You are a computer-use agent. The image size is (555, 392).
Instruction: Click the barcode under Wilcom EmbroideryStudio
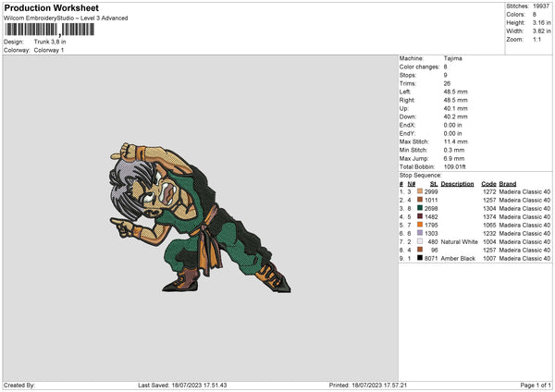49,30
